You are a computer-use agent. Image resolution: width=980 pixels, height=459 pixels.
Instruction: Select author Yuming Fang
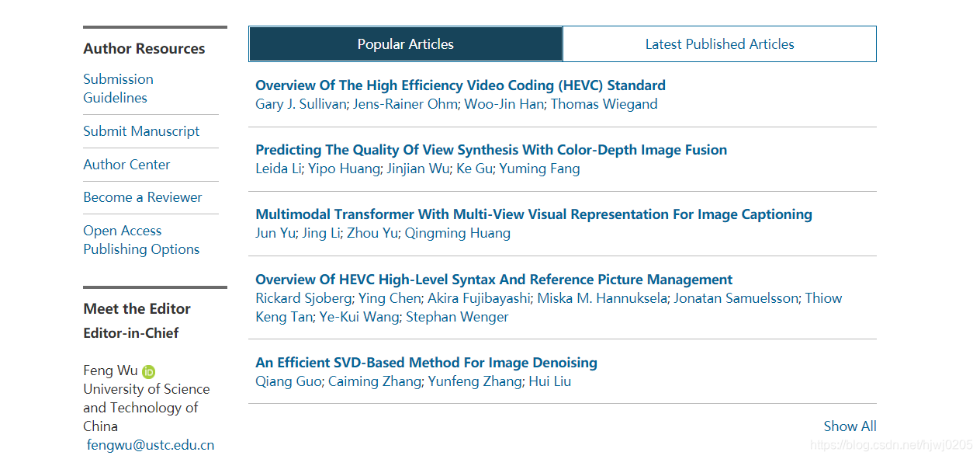539,169
